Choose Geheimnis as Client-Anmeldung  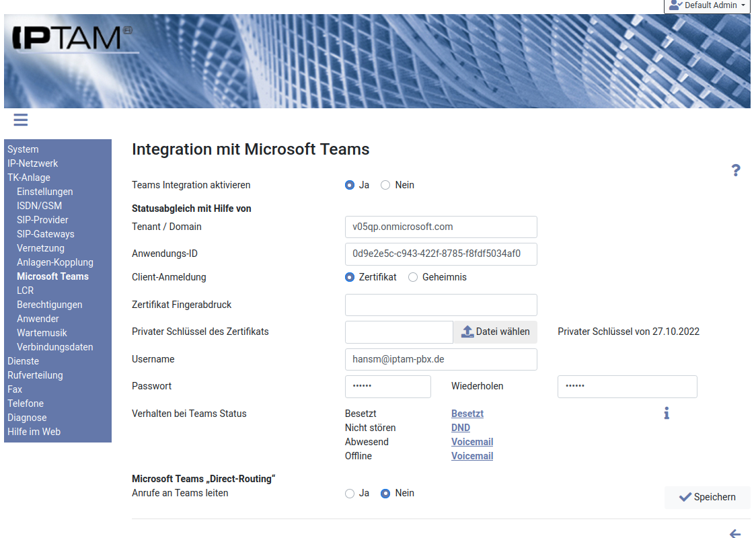413,277
